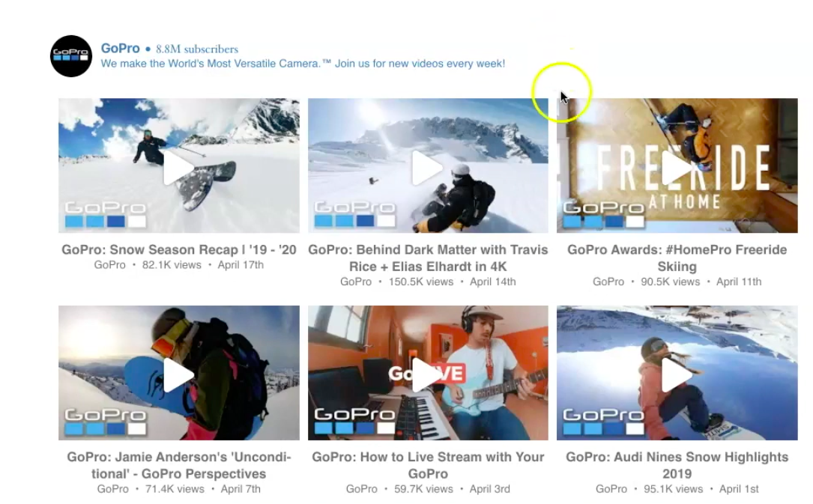
Task: Open title 'GoPro: Snow Season Recap | '19 - '20'
Action: pyautogui.click(x=179, y=249)
